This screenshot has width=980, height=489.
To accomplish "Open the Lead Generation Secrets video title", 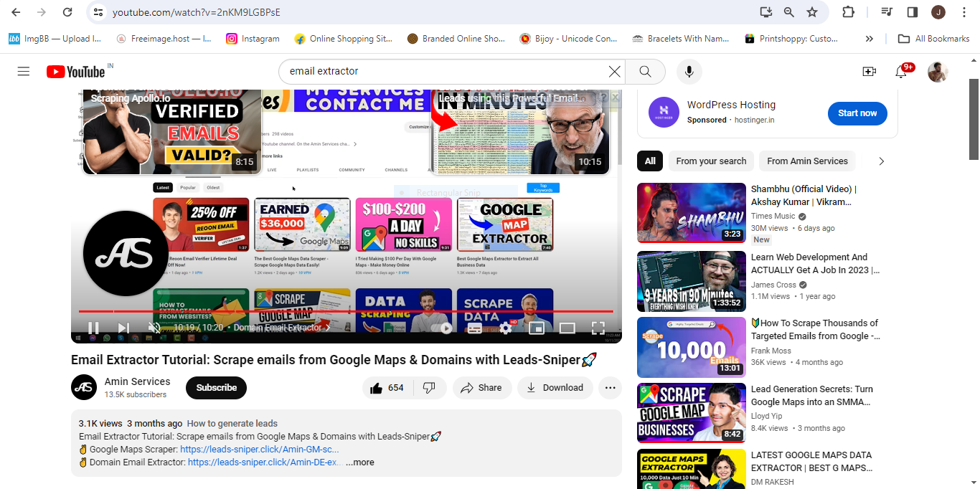I will tap(812, 396).
